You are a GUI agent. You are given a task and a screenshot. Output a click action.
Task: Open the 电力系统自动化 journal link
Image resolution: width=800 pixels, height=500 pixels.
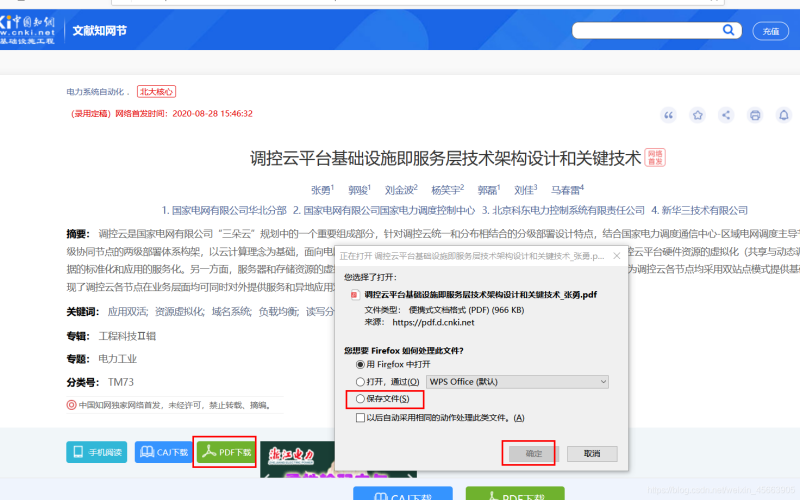95,92
